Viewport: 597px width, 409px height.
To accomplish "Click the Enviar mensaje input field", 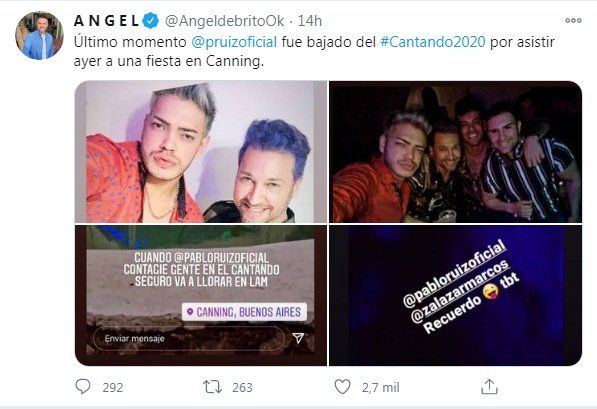I will 189,338.
